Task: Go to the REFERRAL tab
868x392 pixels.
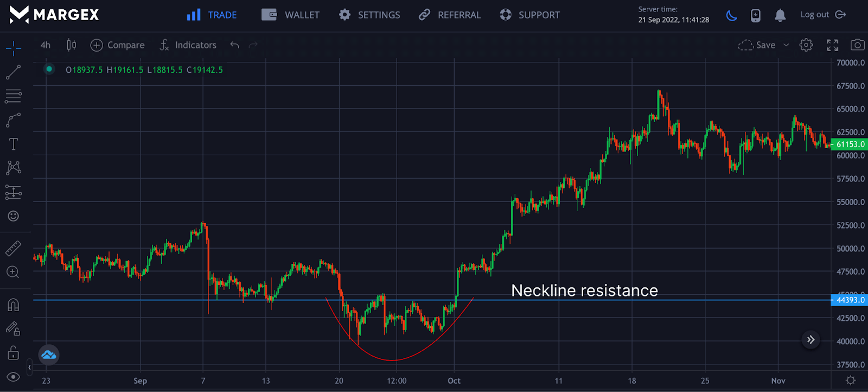Action: pyautogui.click(x=450, y=15)
